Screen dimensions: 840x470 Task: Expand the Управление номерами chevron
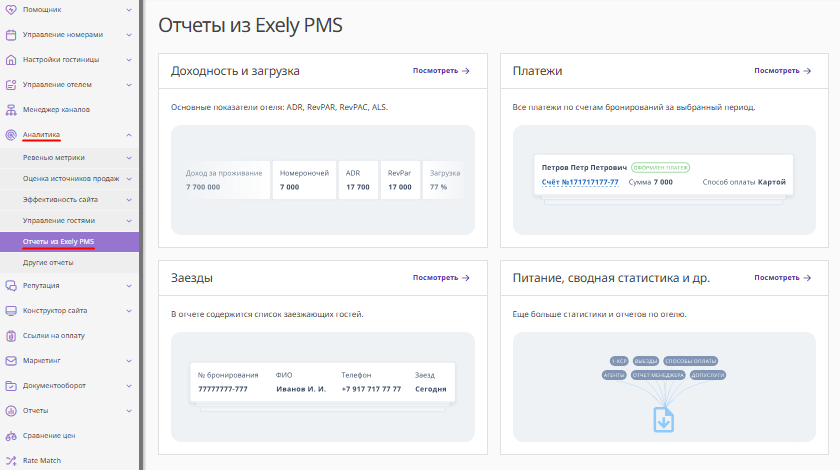point(129,35)
